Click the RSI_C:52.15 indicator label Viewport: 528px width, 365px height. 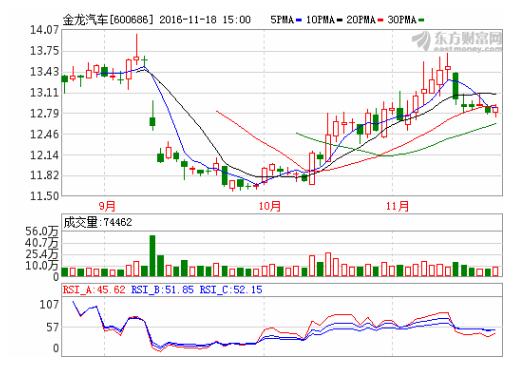(231, 290)
